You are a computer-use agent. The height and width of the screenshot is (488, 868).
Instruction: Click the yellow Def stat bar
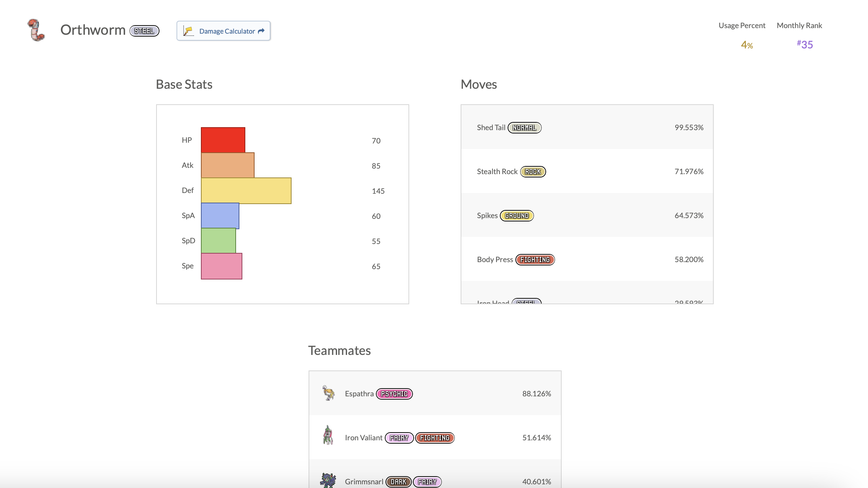246,191
